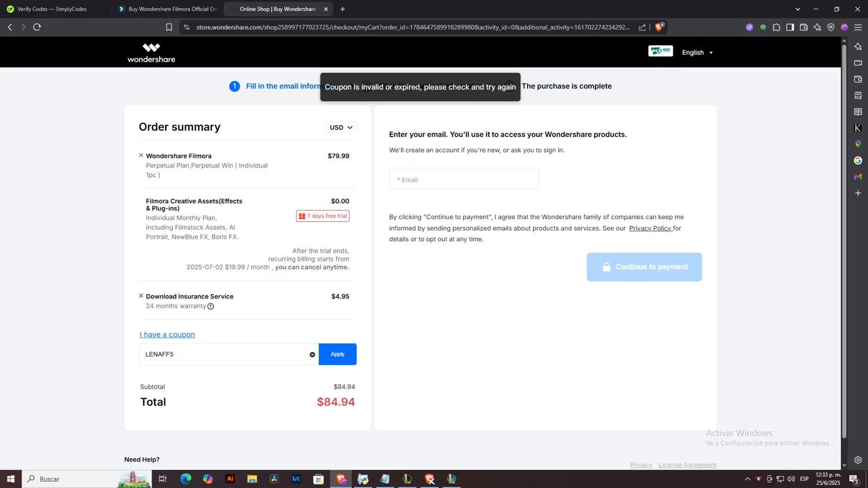Image resolution: width=868 pixels, height=488 pixels.
Task: Open sidebar settings gear
Action: (858, 460)
